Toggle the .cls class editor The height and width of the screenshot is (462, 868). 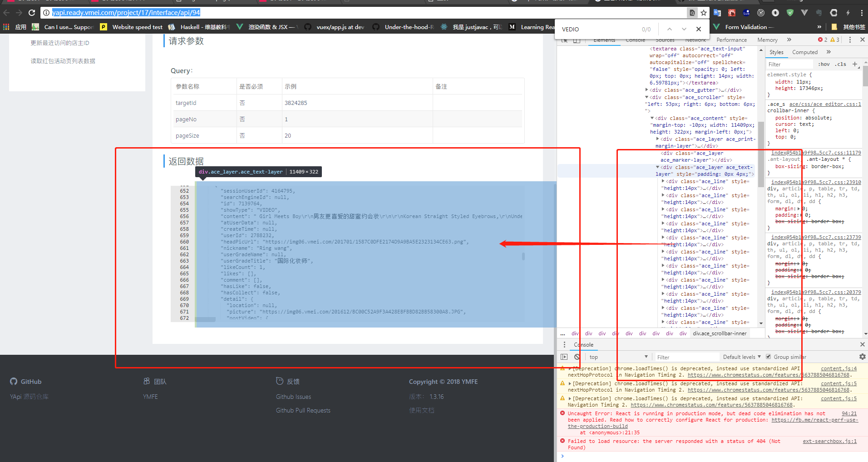pyautogui.click(x=840, y=64)
